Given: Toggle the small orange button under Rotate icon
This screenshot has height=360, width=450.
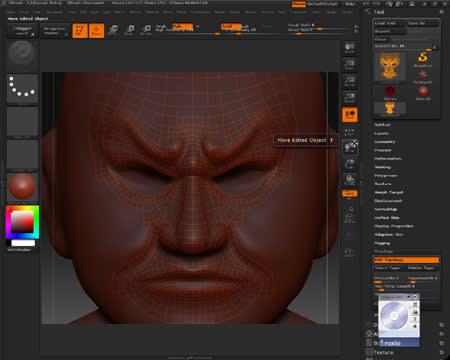Looking at the screenshot, I should click(349, 193).
